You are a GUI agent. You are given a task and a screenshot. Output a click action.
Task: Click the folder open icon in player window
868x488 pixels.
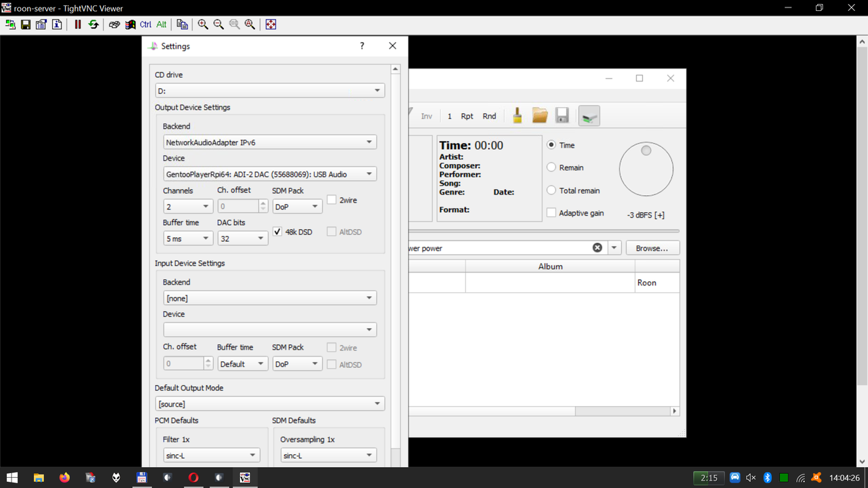tap(540, 116)
